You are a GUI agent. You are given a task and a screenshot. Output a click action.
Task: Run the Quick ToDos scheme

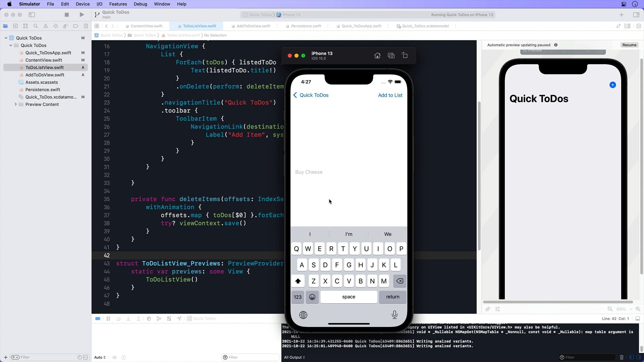point(82,15)
